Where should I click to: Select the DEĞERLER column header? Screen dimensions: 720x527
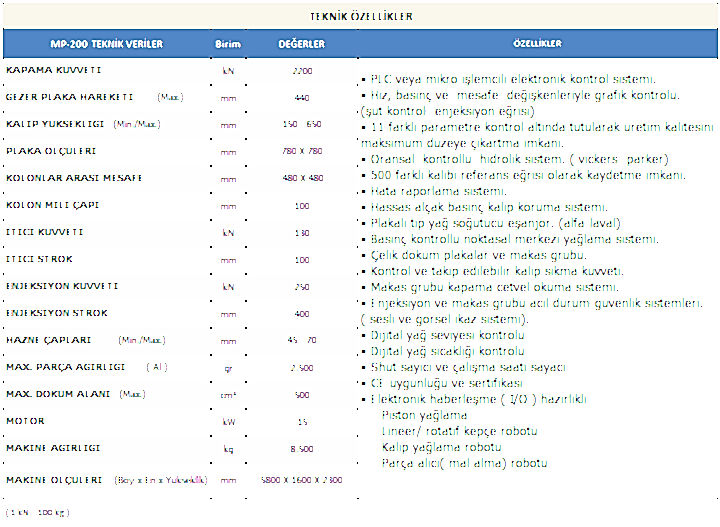[301, 45]
